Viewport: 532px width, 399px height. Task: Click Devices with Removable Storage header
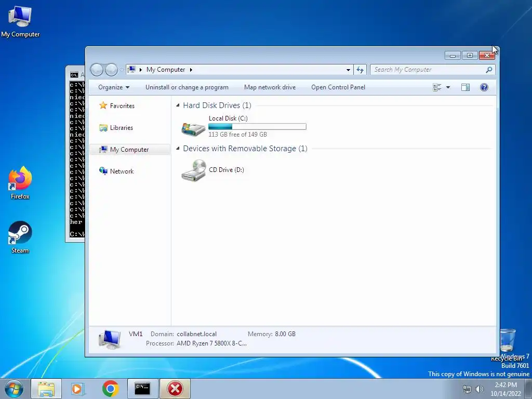(x=245, y=149)
